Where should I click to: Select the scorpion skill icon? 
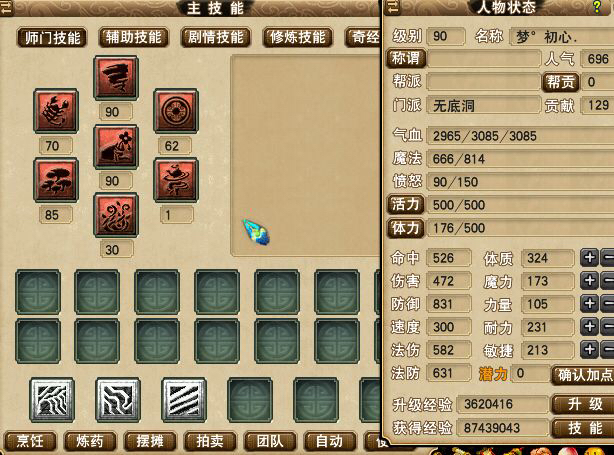pyautogui.click(x=56, y=111)
